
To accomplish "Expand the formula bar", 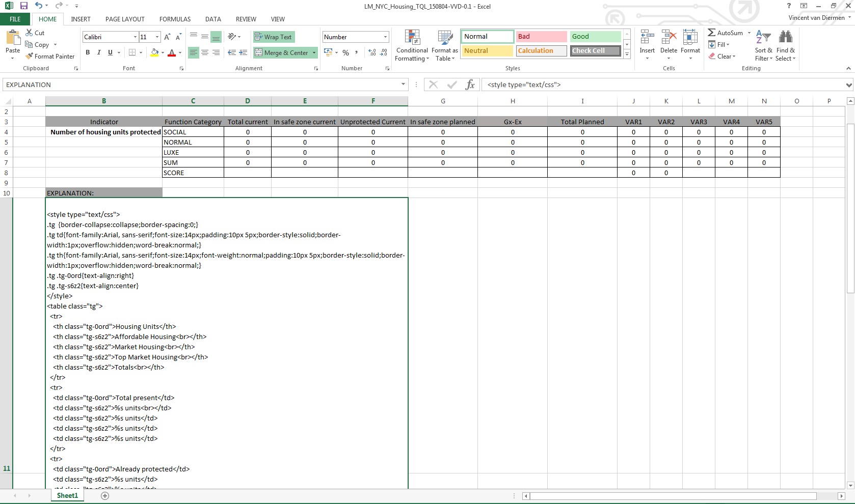I will coord(848,85).
